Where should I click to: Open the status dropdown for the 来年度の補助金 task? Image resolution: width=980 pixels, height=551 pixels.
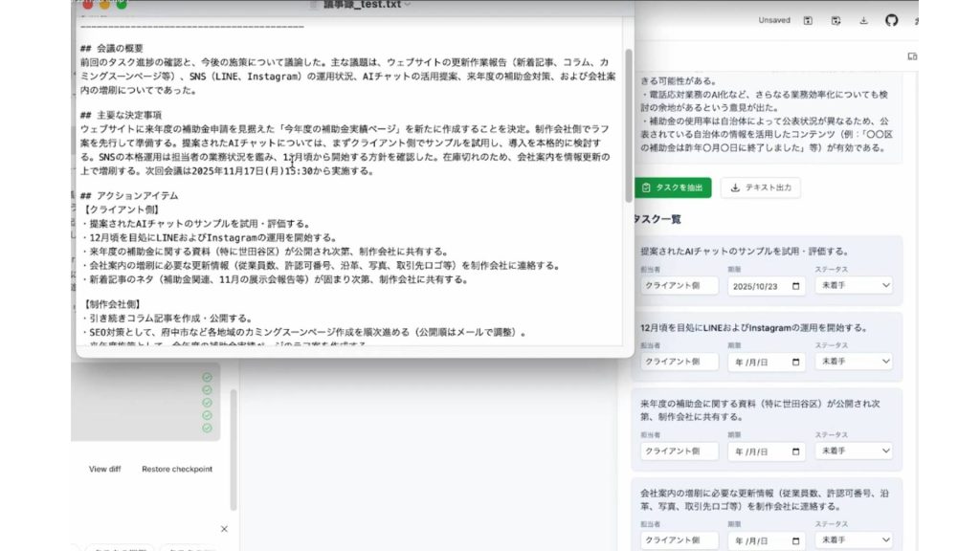[853, 451]
